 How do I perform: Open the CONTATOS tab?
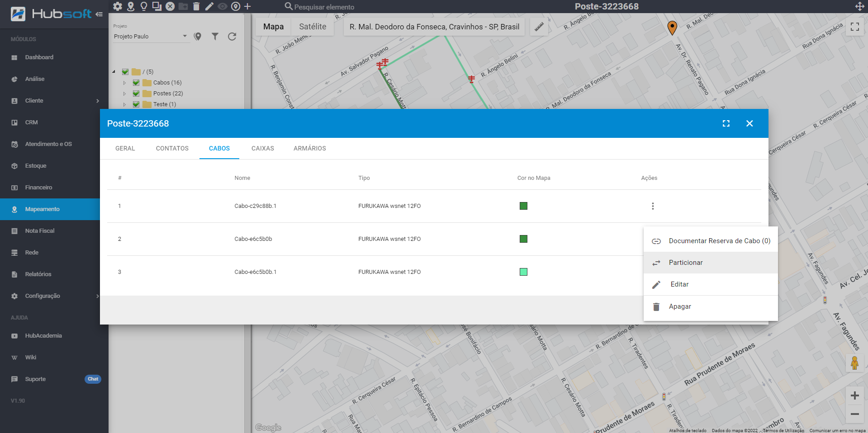[172, 148]
